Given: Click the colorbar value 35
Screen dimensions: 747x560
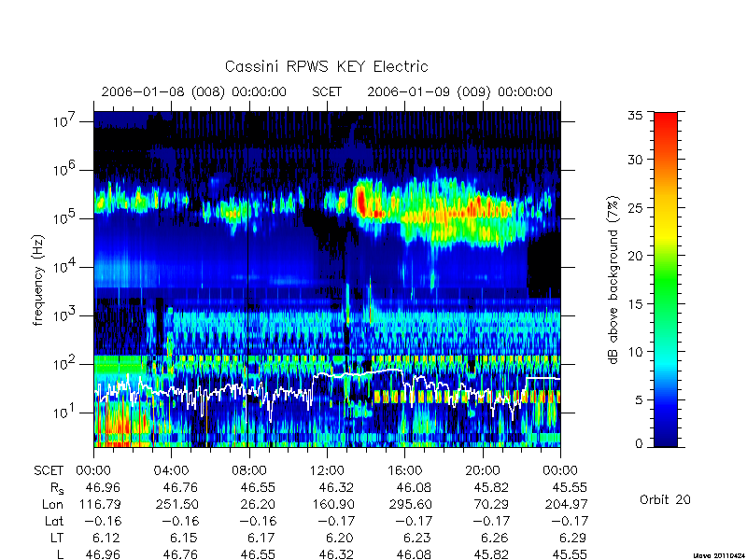Looking at the screenshot, I should click(635, 116).
